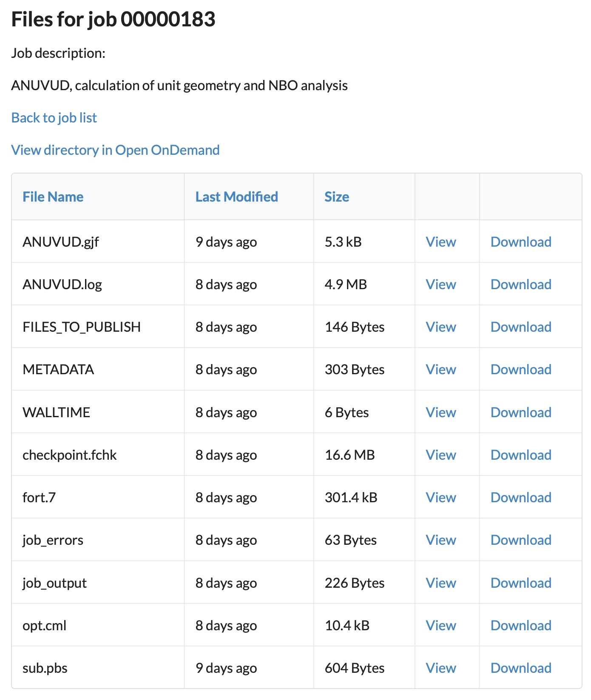591x700 pixels.
Task: Sort files by Size column header
Action: 336,197
